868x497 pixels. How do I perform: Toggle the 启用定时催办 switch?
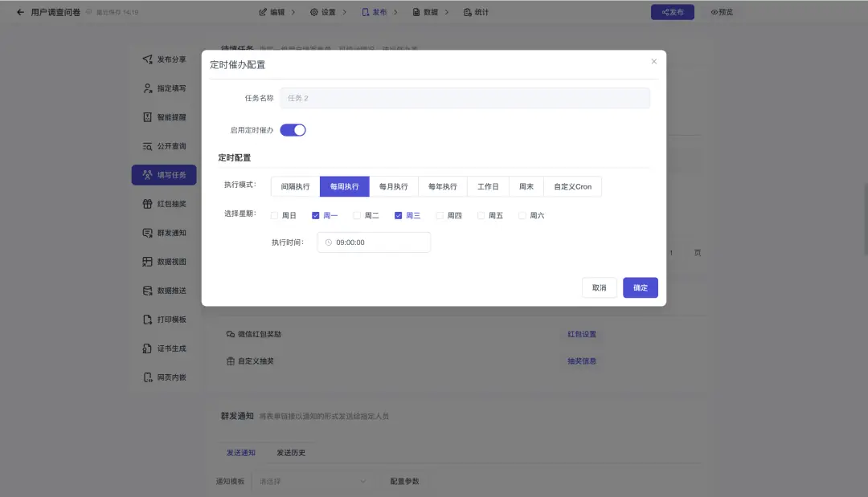tap(293, 130)
